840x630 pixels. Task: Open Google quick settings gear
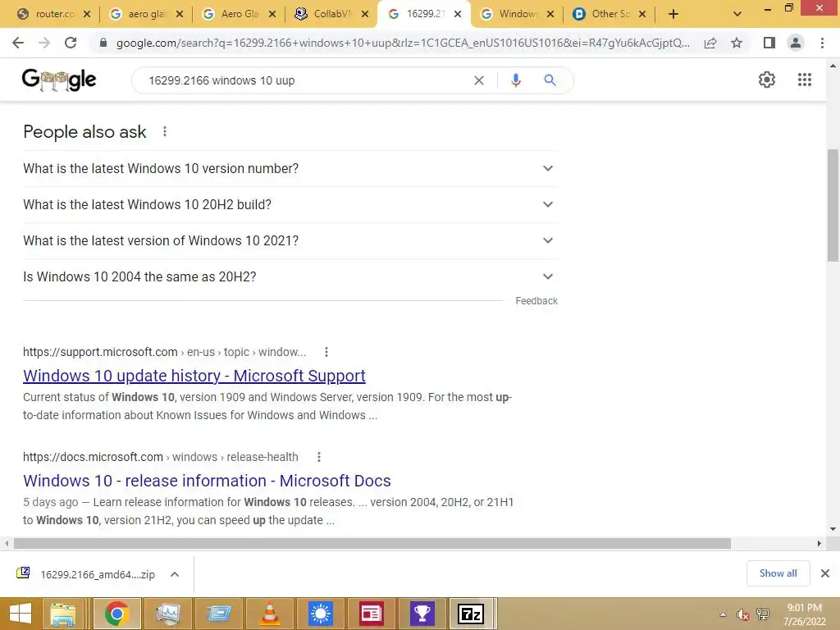(x=767, y=80)
